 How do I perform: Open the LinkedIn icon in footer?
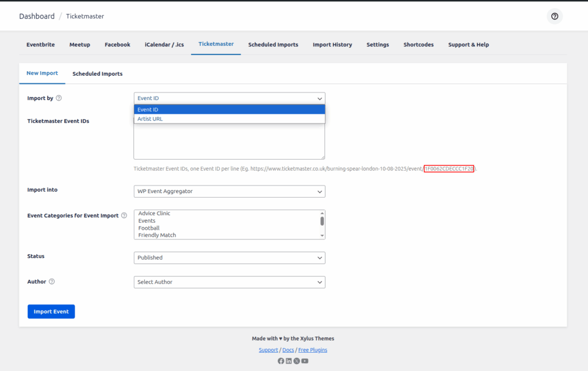[x=289, y=361]
